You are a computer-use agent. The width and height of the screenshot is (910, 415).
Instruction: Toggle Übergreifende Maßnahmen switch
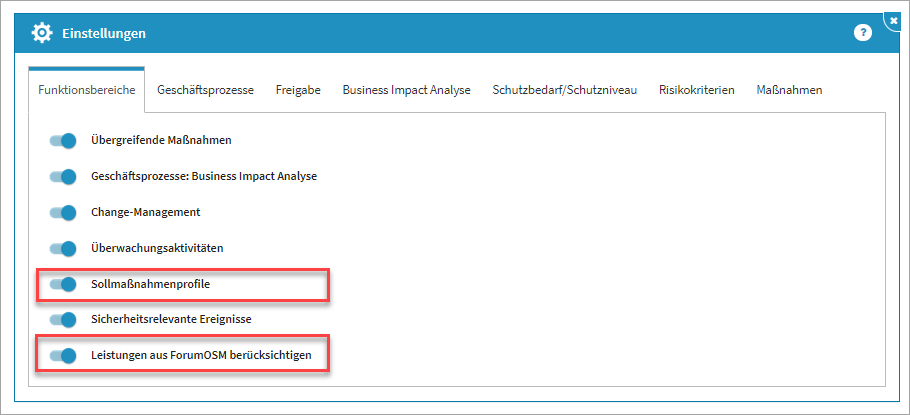coord(63,141)
